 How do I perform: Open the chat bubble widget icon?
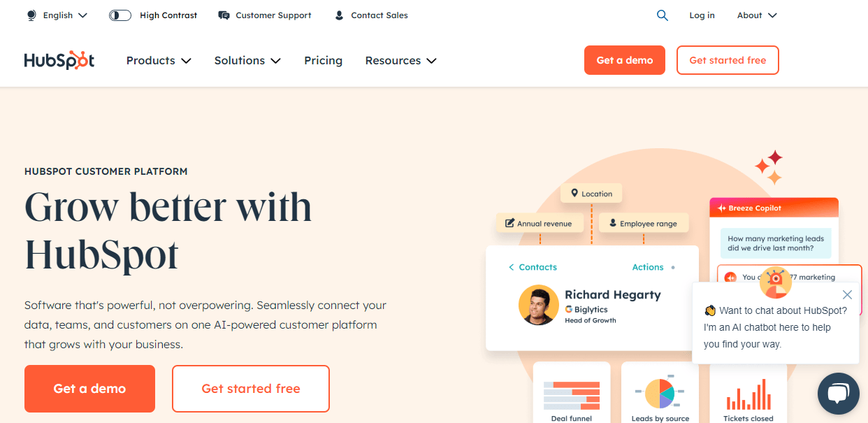click(x=838, y=395)
